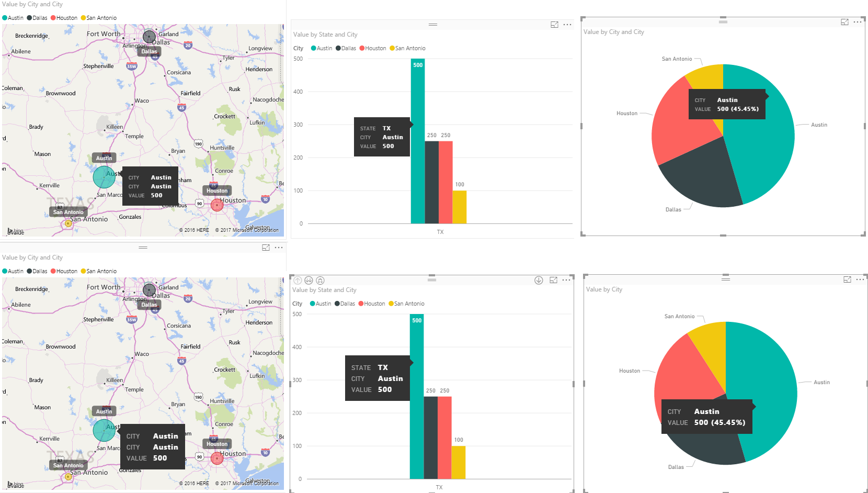Viewport: 868px width, 493px height.
Task: Toggle drill down mode on lower bar chart
Action: pyautogui.click(x=539, y=280)
